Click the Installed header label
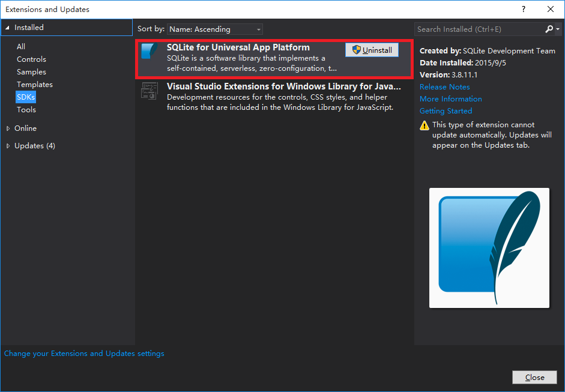565x392 pixels. point(29,28)
